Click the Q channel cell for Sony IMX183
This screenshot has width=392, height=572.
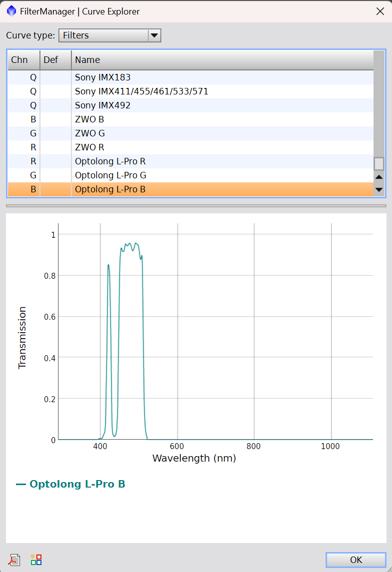click(23, 77)
